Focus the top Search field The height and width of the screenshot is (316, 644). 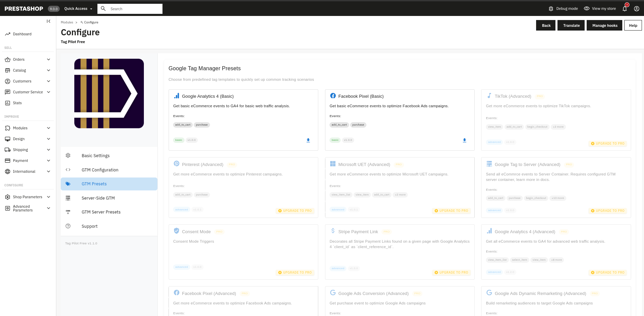coord(135,9)
